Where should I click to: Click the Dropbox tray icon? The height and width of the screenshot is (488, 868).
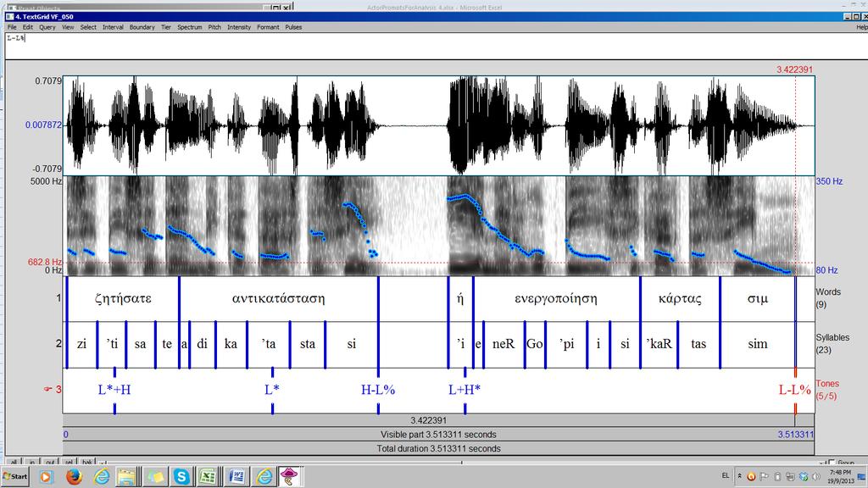(x=804, y=476)
